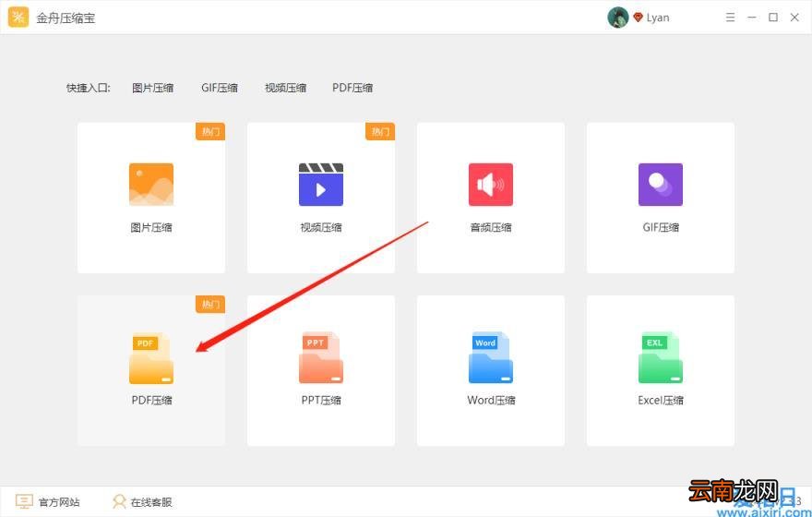This screenshot has height=517, width=812.
Task: Open the audio compression (音频压缩) speaker icon
Action: click(491, 185)
